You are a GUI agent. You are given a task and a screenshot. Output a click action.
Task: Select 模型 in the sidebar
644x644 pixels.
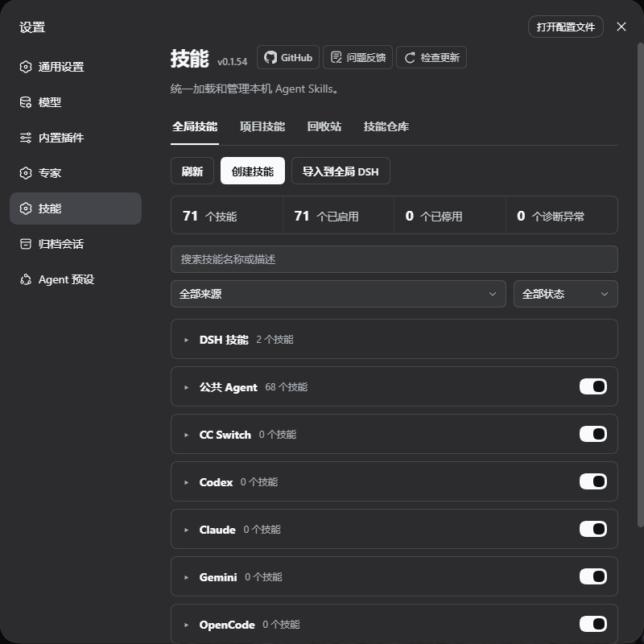click(x=76, y=102)
